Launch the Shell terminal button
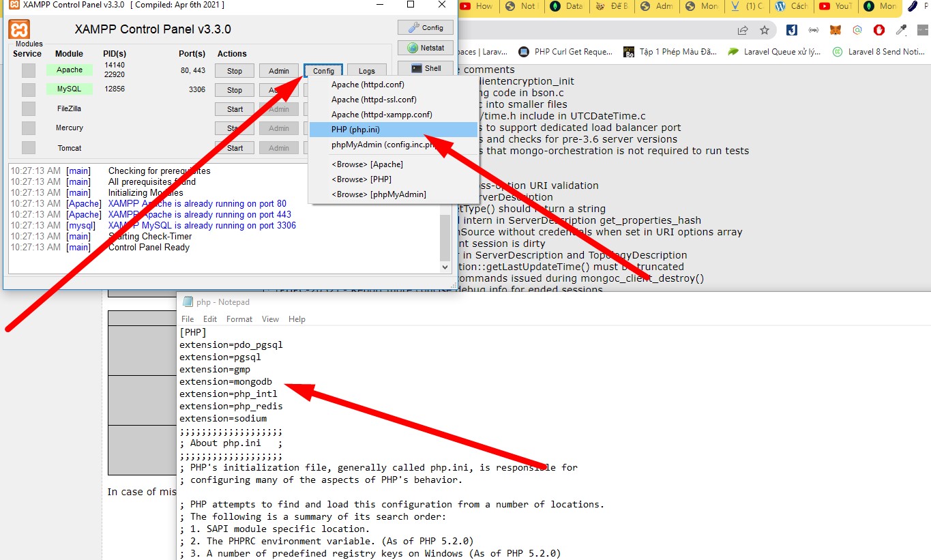 coord(425,68)
